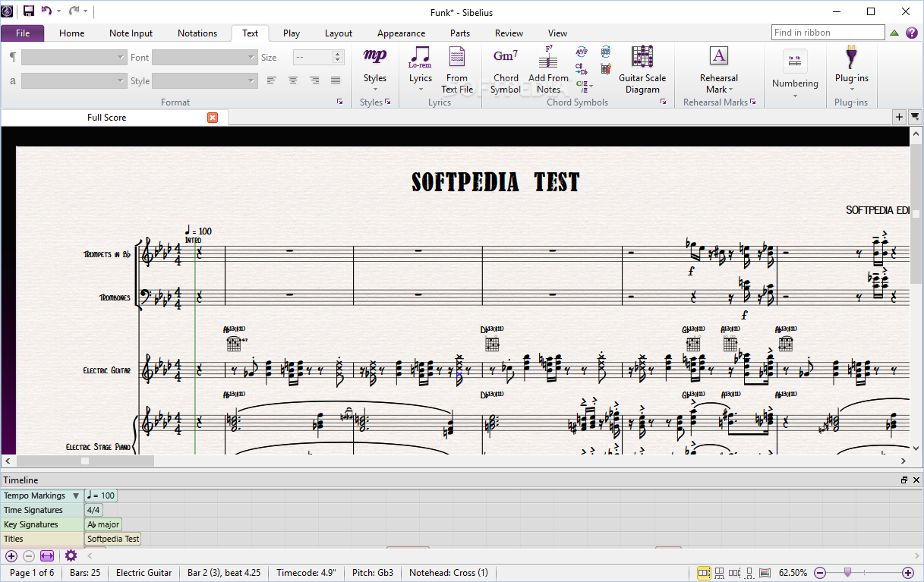Image resolution: width=924 pixels, height=582 pixels.
Task: Expand the C/E chord bass dropdown arrow
Action: pyautogui.click(x=591, y=85)
